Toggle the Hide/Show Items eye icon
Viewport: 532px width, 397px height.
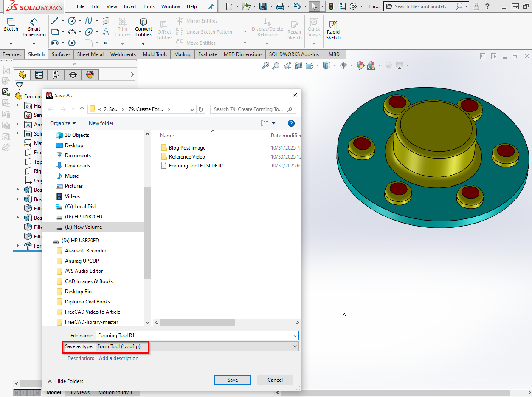(343, 65)
